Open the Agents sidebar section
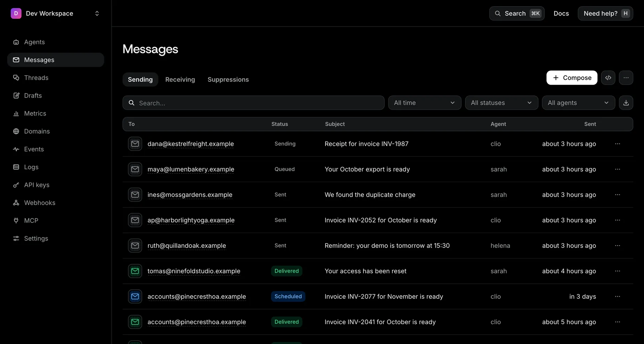The height and width of the screenshot is (344, 644). [55, 42]
